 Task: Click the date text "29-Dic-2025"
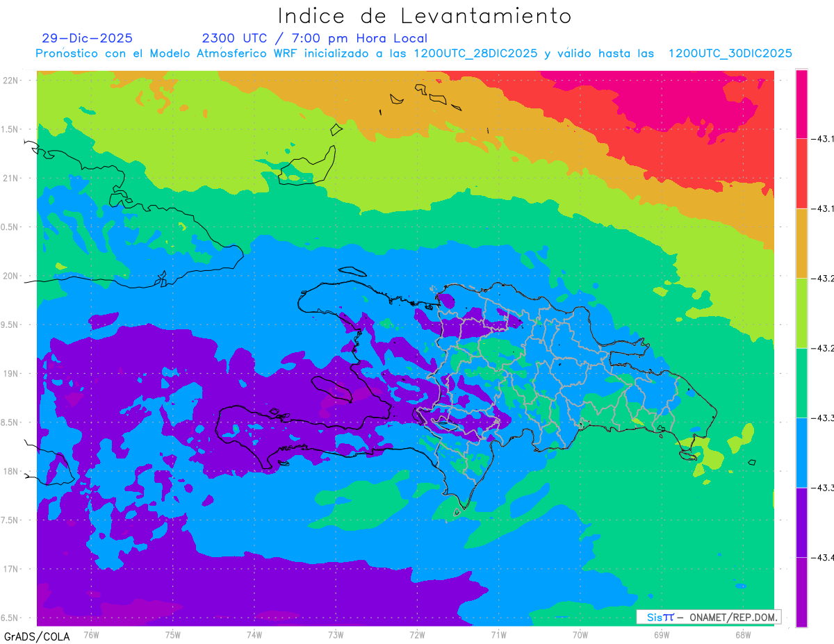pos(87,38)
